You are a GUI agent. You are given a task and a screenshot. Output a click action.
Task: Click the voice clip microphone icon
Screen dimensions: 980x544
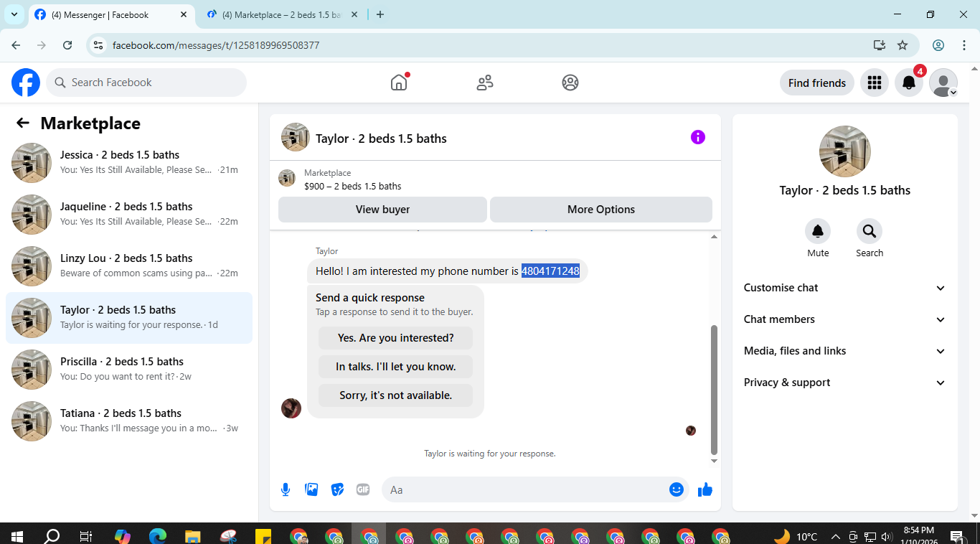286,489
